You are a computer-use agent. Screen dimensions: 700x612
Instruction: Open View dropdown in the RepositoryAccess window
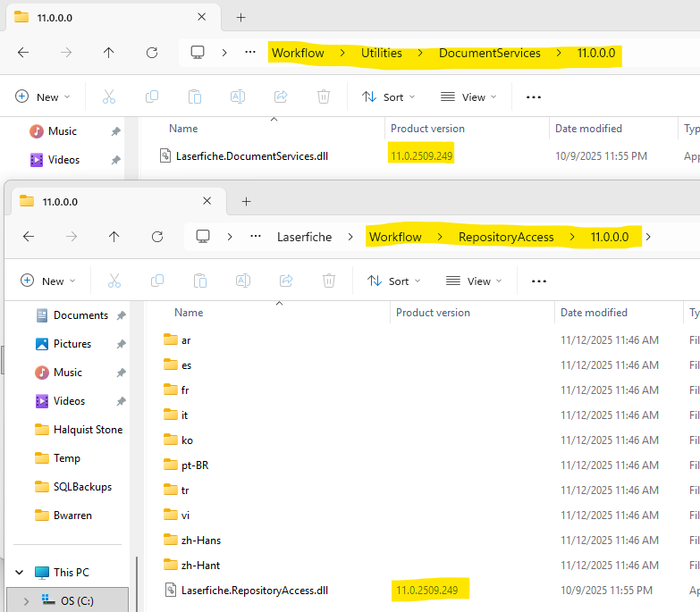[x=474, y=281]
